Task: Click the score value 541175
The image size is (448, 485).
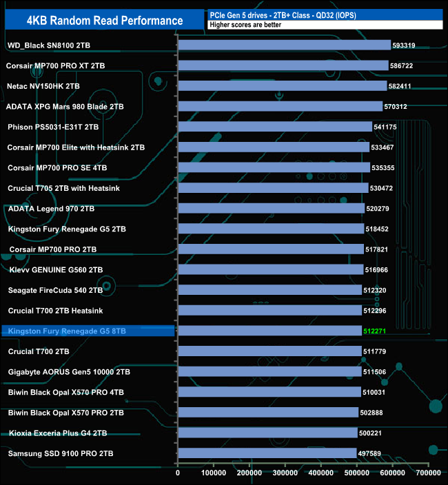Action: (385, 127)
